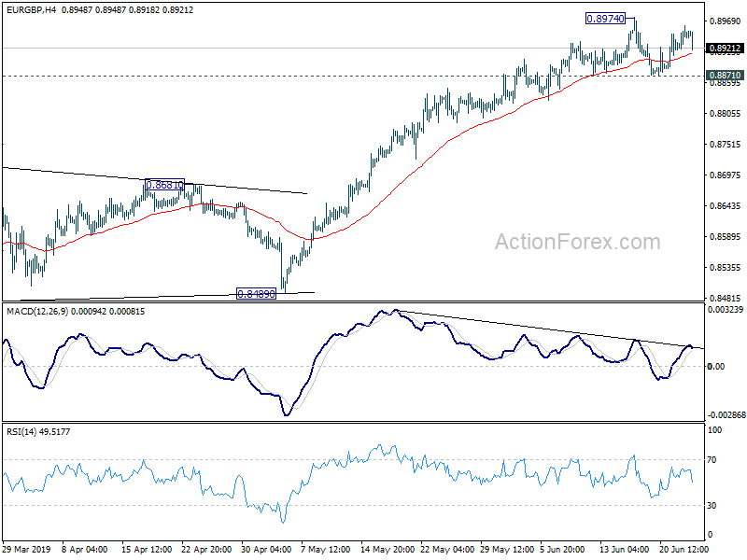Click the MACD scale value -0.002868
The image size is (747, 560).
coord(726,414)
